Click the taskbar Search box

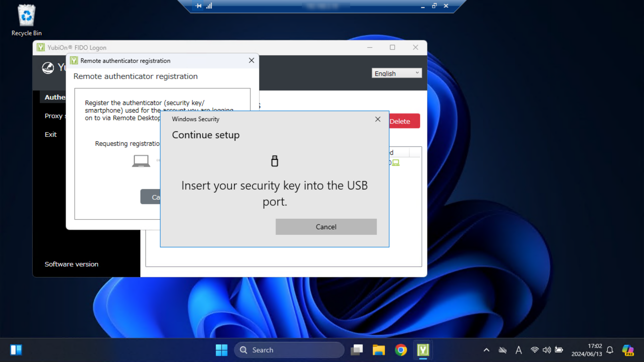289,350
